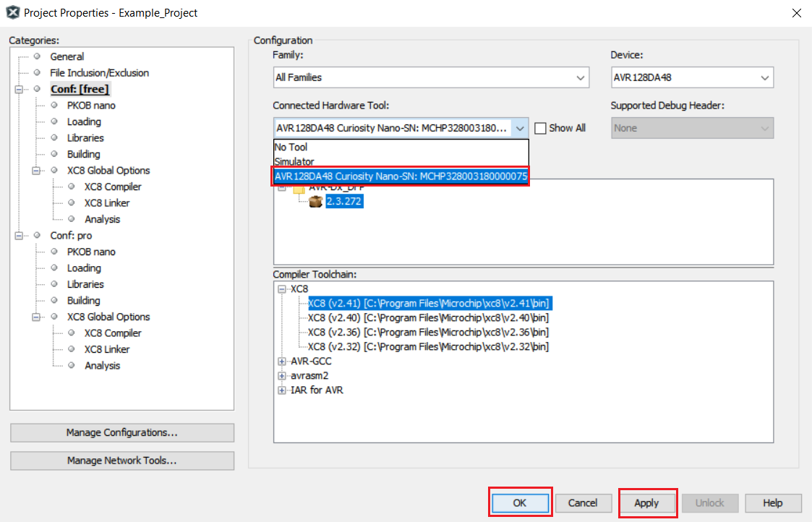Toggle the Connected Hardware Tool dropdown arrow

(520, 129)
